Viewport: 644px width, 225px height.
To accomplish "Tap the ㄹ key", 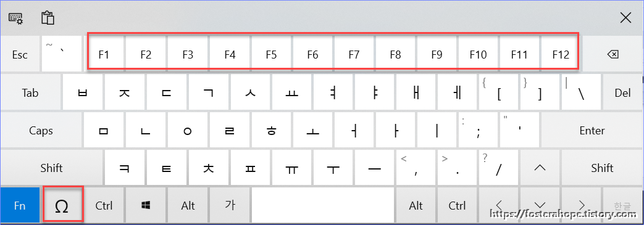I will click(229, 130).
